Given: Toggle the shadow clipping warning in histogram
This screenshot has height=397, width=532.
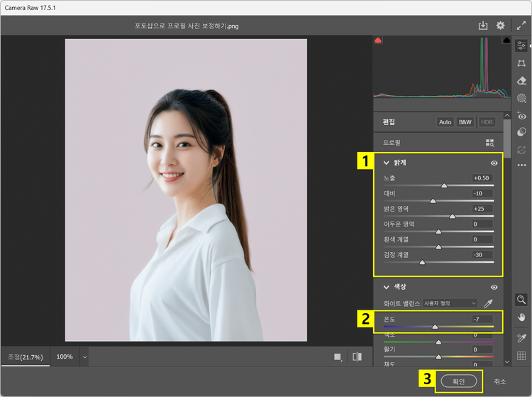Looking at the screenshot, I should click(x=378, y=40).
